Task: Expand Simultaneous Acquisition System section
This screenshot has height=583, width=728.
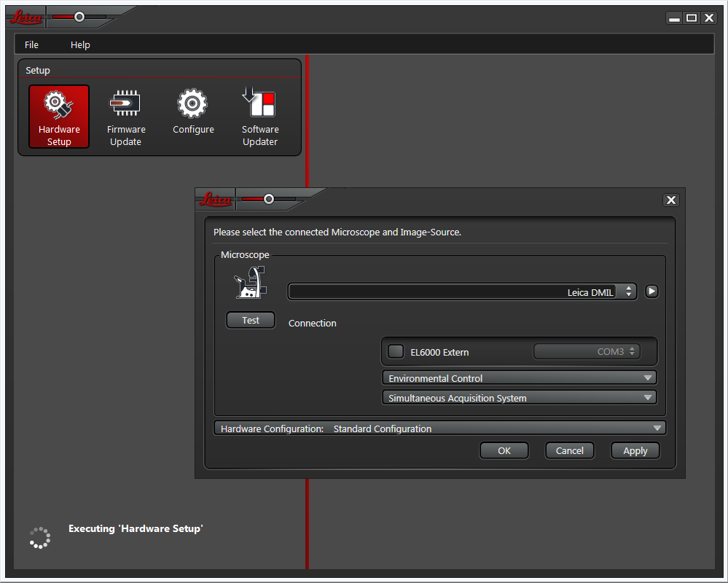Action: (519, 398)
